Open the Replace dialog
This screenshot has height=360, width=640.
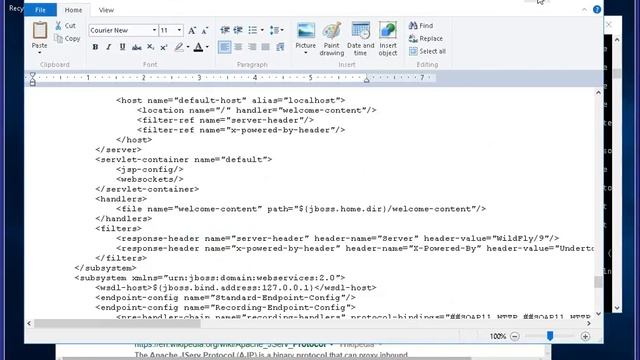426,39
